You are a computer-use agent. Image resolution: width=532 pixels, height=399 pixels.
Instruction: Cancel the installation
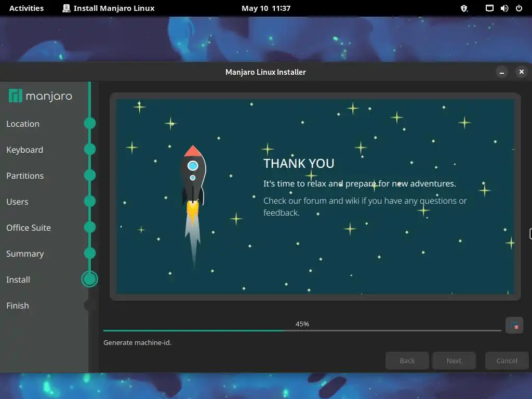tap(507, 361)
